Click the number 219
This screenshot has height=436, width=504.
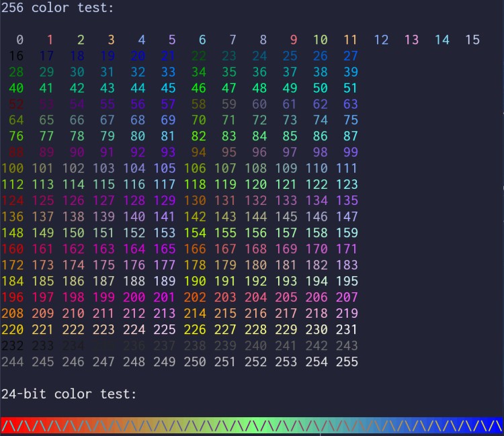pos(347,313)
